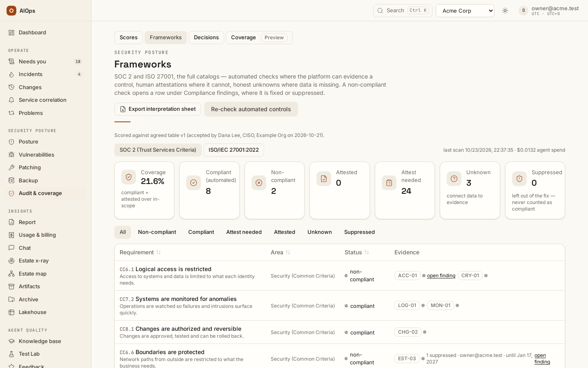Open the Acme Corp organization dropdown
The width and height of the screenshot is (588, 368).
tap(465, 11)
